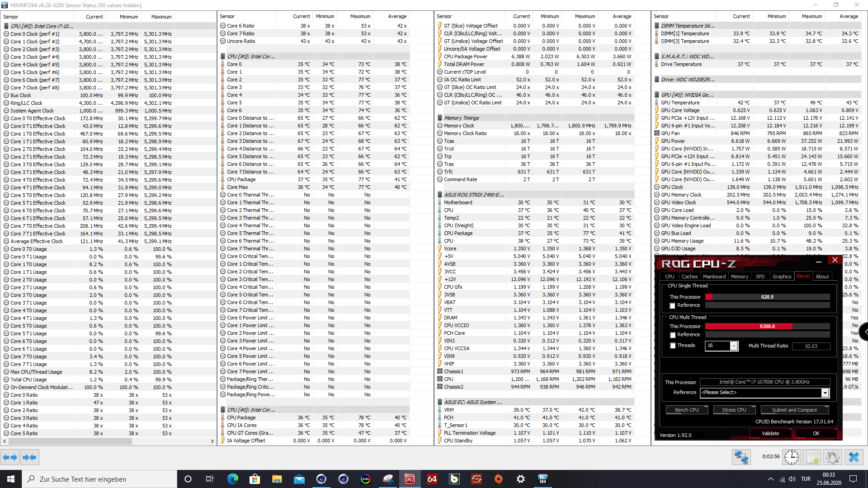Click the network tray icon
Screen dimensions: 868x488
[x=782, y=479]
